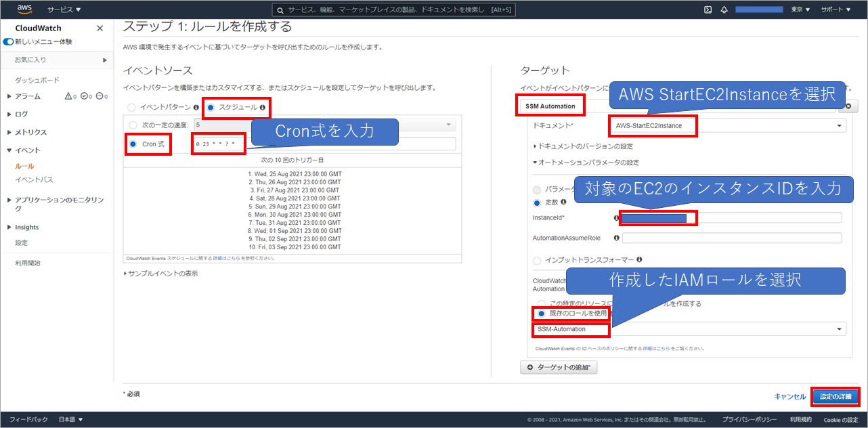Viewport: 868px width, 428px height.
Task: Select the 次の一定の速度 radio button
Action: tap(132, 125)
